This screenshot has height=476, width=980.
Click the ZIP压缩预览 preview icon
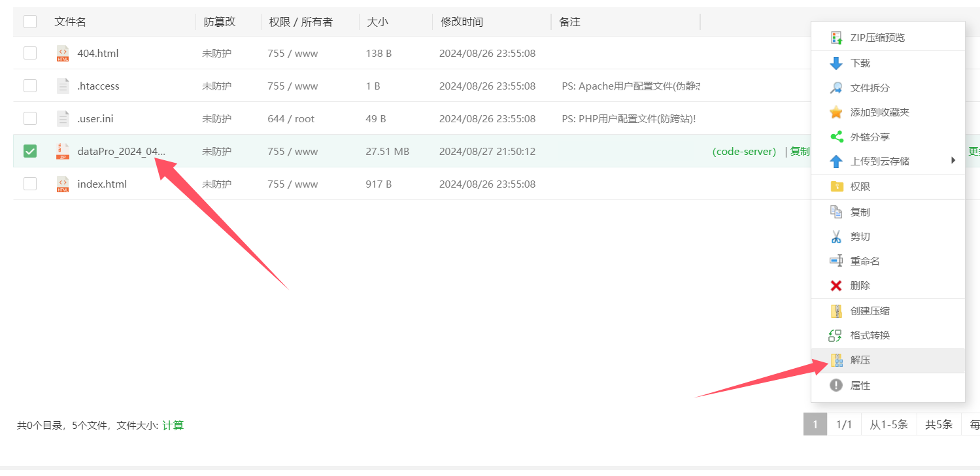[836, 38]
